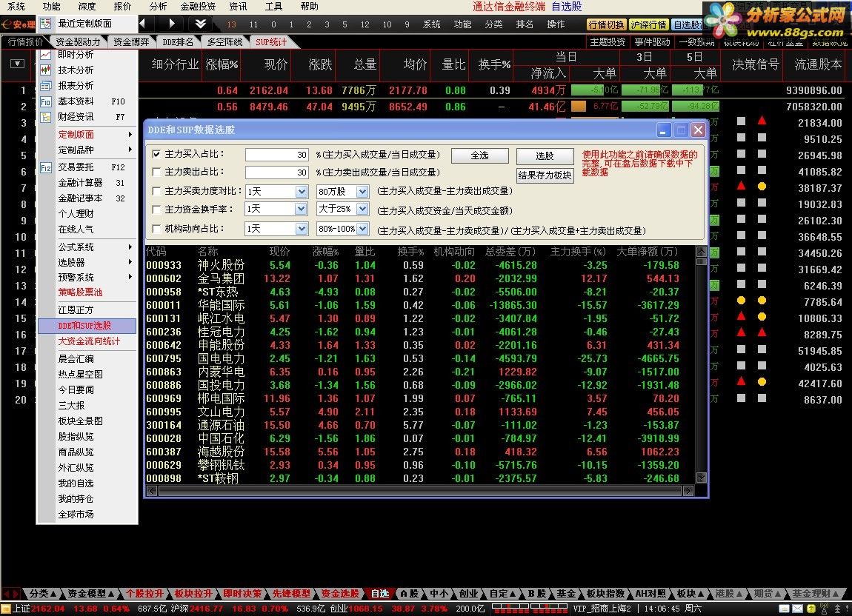Click the F12 交易委托 icon
This screenshot has height=616, width=852.
point(46,167)
